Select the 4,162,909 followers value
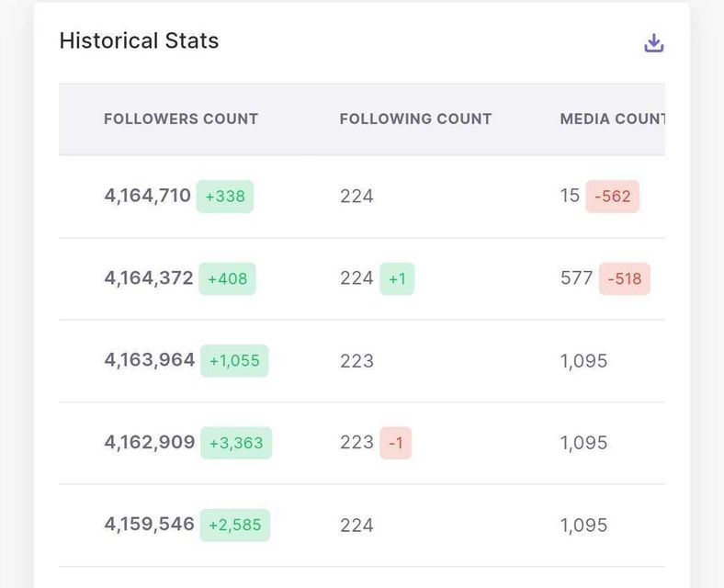Image resolution: width=724 pixels, height=588 pixels. click(150, 443)
